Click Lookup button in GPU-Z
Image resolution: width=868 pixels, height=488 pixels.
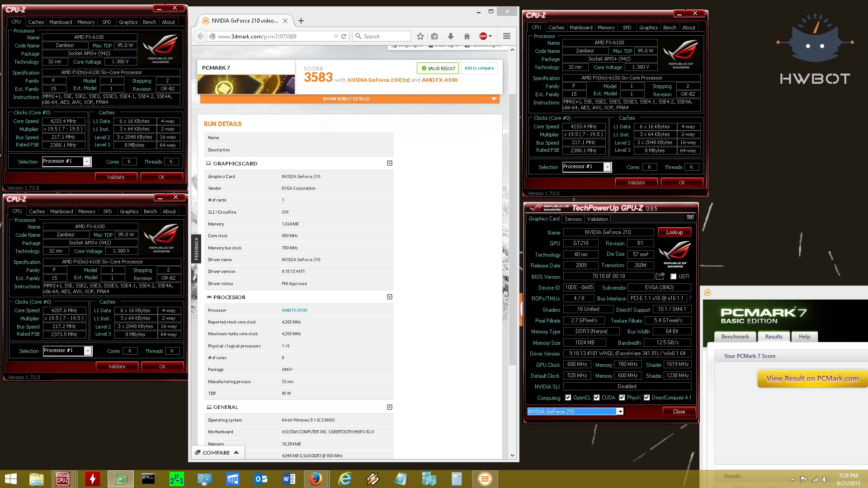click(675, 232)
